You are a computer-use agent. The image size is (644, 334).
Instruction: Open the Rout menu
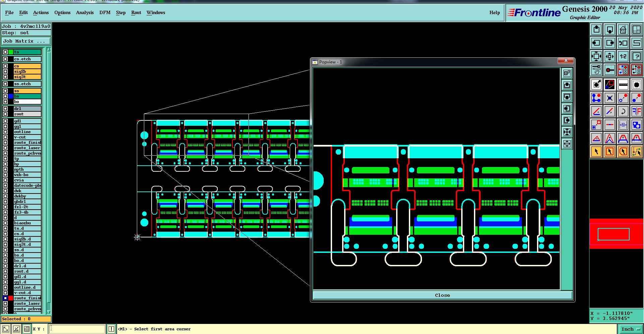point(136,12)
